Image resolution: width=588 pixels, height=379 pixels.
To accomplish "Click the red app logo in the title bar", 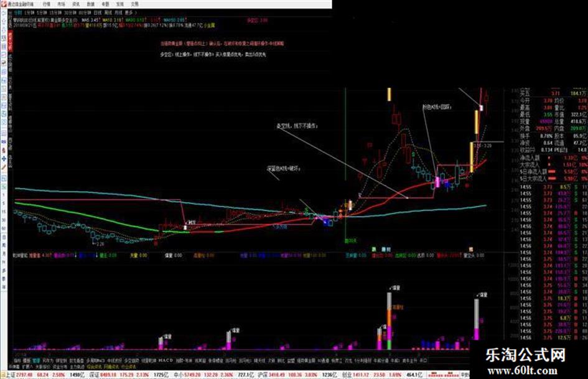I will click(4, 4).
